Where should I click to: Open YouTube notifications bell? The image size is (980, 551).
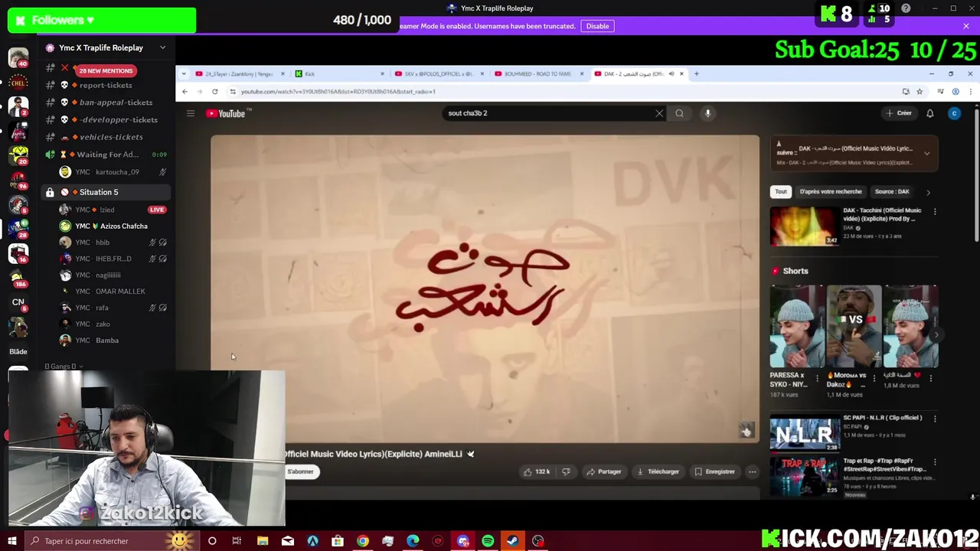coord(929,113)
